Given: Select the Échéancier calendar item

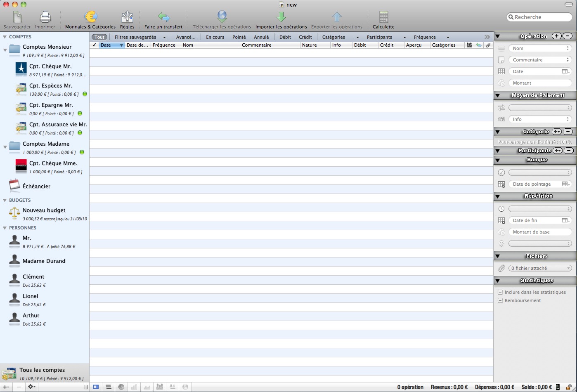Looking at the screenshot, I should click(36, 186).
